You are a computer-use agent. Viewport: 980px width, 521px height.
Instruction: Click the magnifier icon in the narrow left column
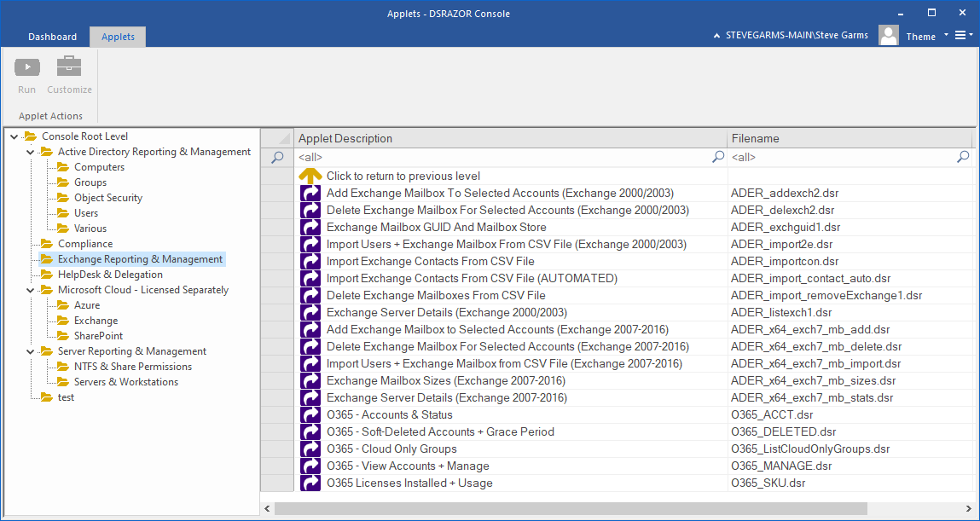(x=276, y=157)
